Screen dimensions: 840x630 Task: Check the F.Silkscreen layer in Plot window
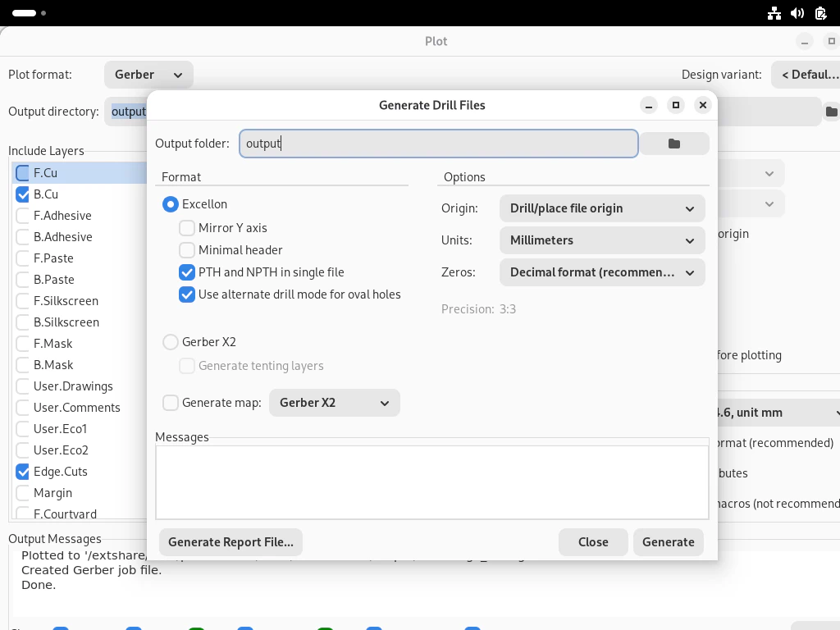tap(22, 301)
